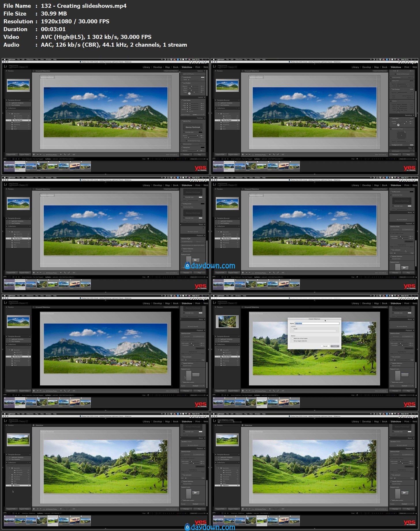Collapse Options panel header in 00:00:20 frame
This screenshot has height=531, width=420.
point(201,71)
